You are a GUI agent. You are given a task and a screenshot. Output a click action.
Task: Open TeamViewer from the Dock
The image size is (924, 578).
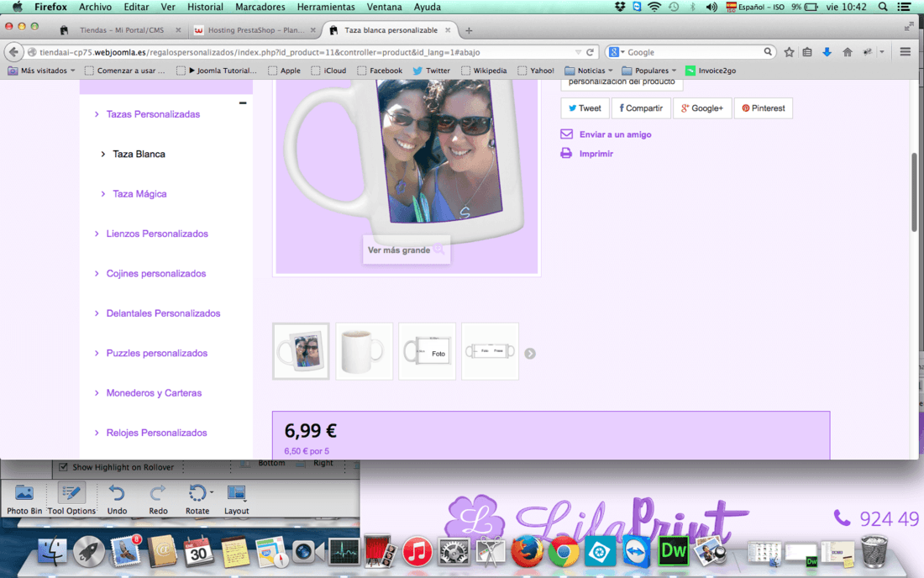pos(637,551)
